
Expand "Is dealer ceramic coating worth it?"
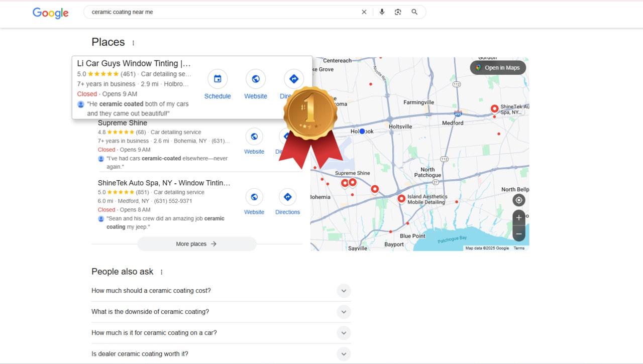[221, 354]
